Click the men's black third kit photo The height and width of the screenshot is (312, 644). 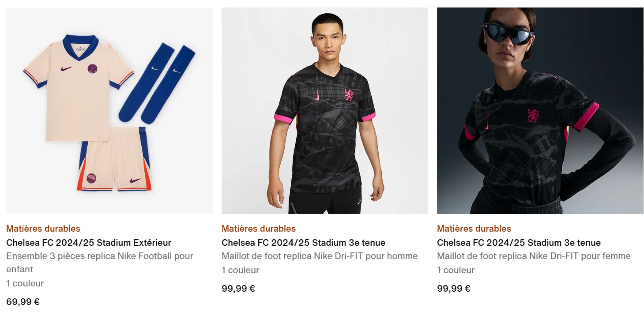pos(324,110)
